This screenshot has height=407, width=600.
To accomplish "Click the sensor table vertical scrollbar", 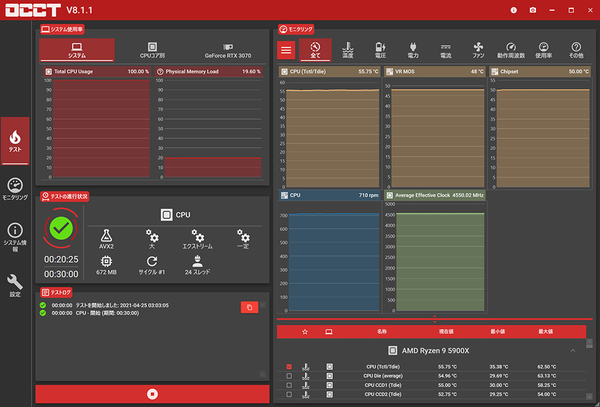I will pos(589,369).
